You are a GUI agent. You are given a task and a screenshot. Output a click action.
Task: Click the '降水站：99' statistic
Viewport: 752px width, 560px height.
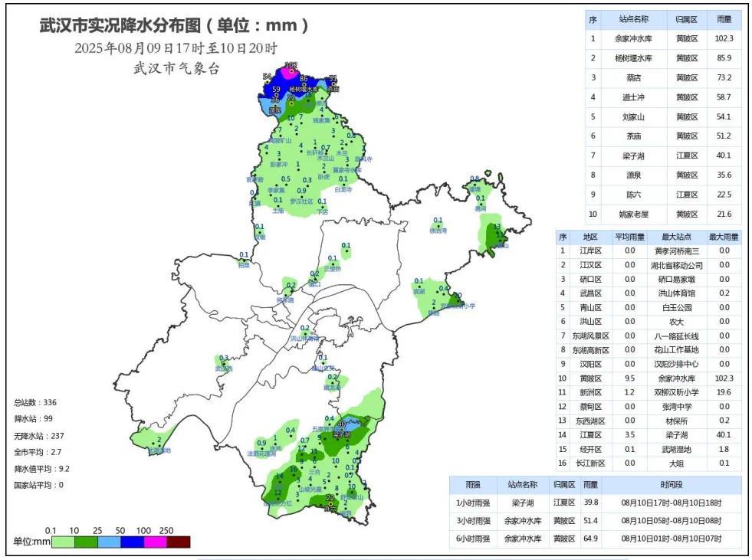33,418
